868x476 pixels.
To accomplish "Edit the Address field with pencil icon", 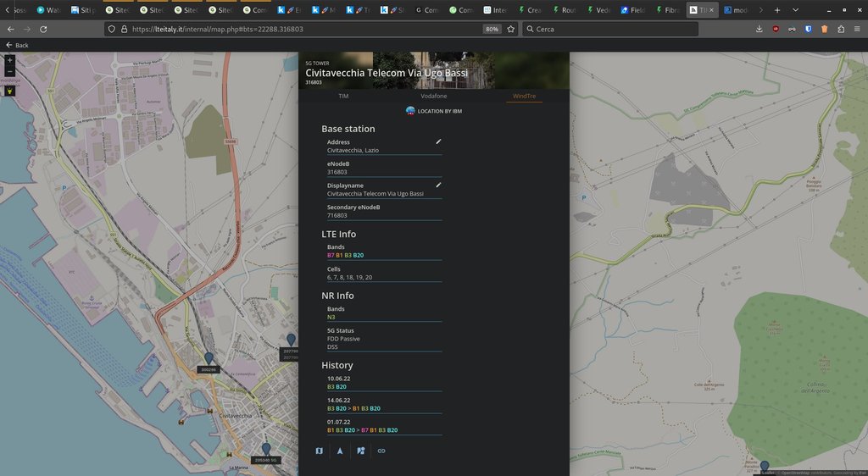I will [438, 141].
